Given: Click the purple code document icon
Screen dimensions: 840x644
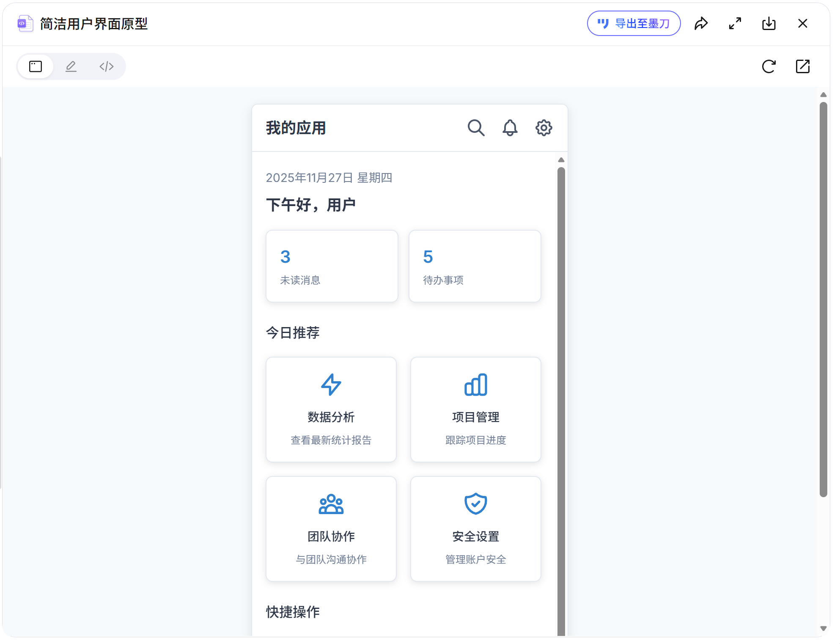Looking at the screenshot, I should (25, 24).
